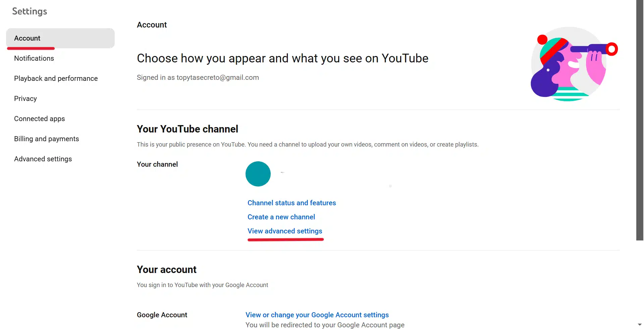644x329 pixels.
Task: Click the telescope character illustration
Action: click(x=574, y=64)
